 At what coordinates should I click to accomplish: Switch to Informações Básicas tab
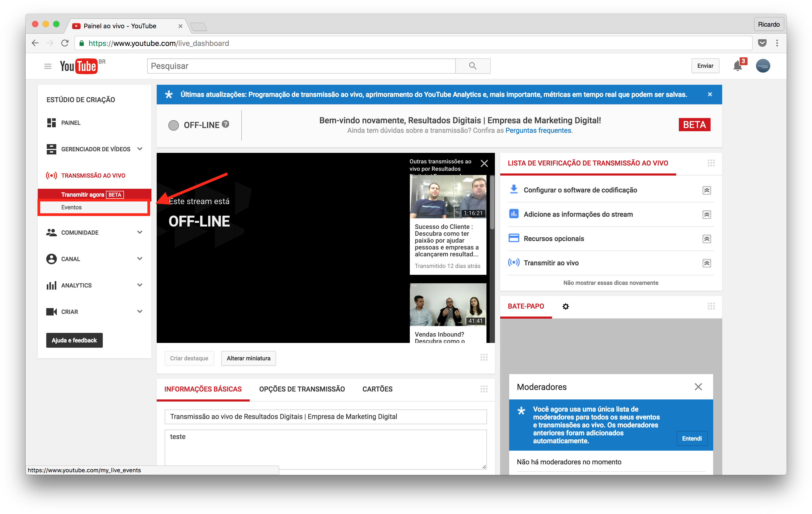(x=203, y=389)
